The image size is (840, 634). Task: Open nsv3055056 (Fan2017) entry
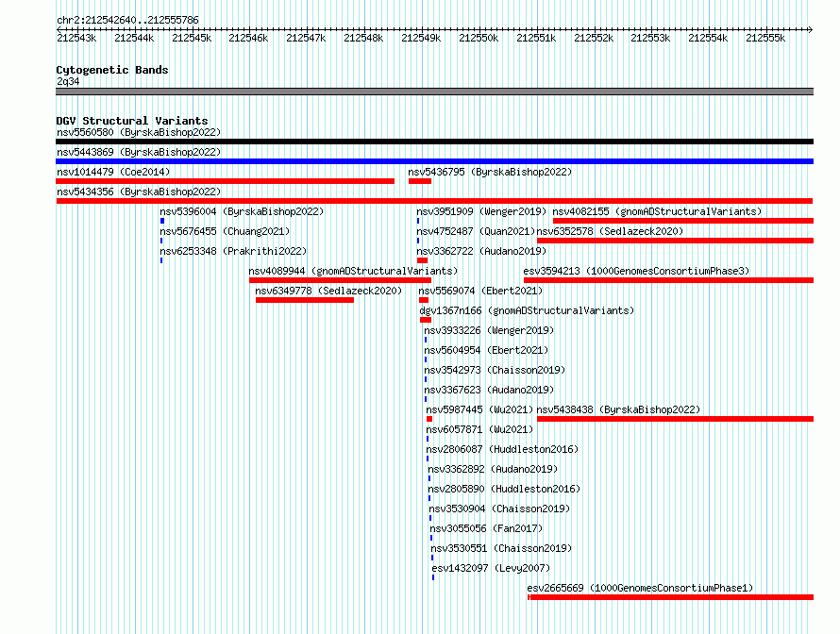tap(486, 528)
